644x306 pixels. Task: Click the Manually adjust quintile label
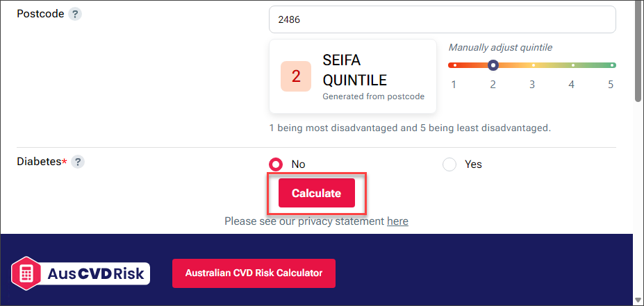pyautogui.click(x=500, y=48)
